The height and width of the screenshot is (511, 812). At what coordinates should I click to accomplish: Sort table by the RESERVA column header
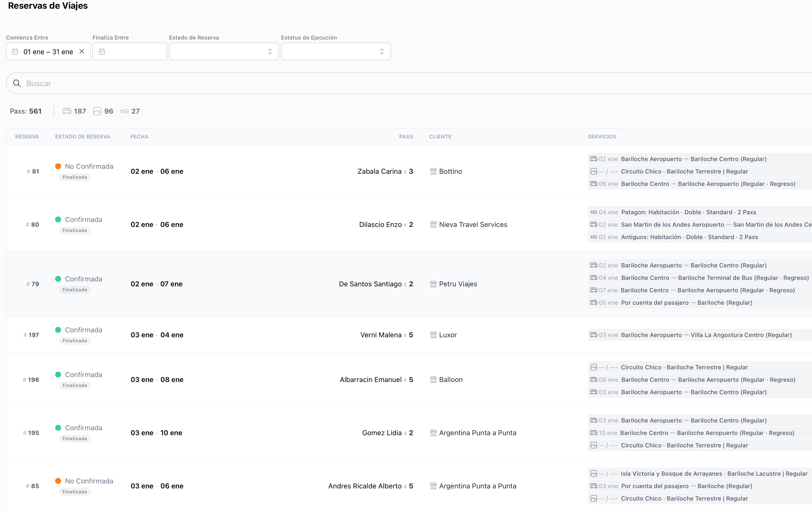[x=27, y=137]
